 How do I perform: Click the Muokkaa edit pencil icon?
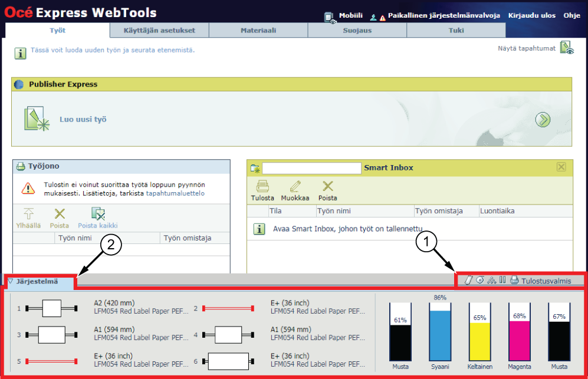pyautogui.click(x=295, y=186)
